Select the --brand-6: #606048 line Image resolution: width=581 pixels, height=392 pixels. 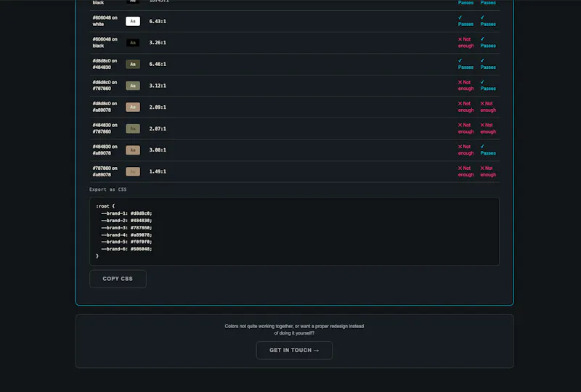tap(126, 249)
